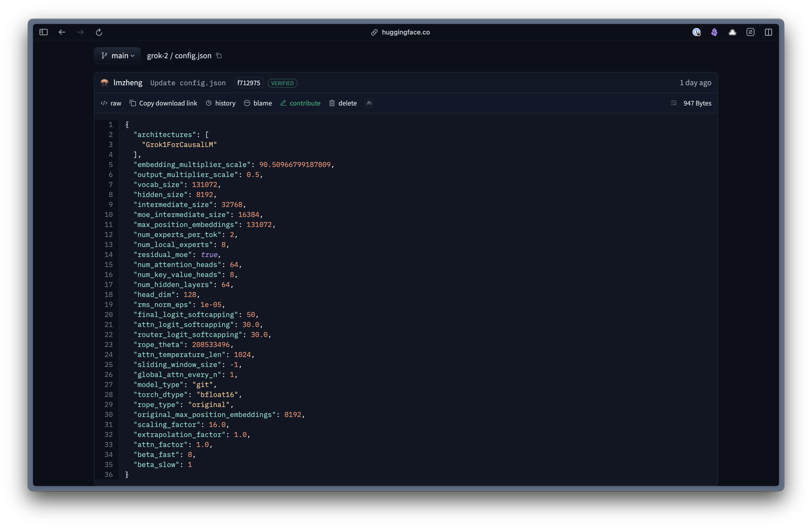Click the "vocab_size" key
This screenshot has height=528, width=812.
pos(158,184)
